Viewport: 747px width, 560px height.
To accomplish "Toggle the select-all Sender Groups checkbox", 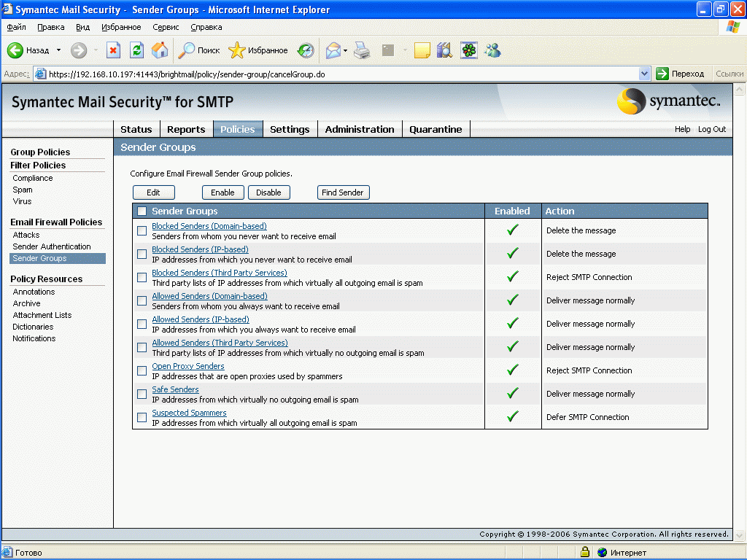I will 142,211.
